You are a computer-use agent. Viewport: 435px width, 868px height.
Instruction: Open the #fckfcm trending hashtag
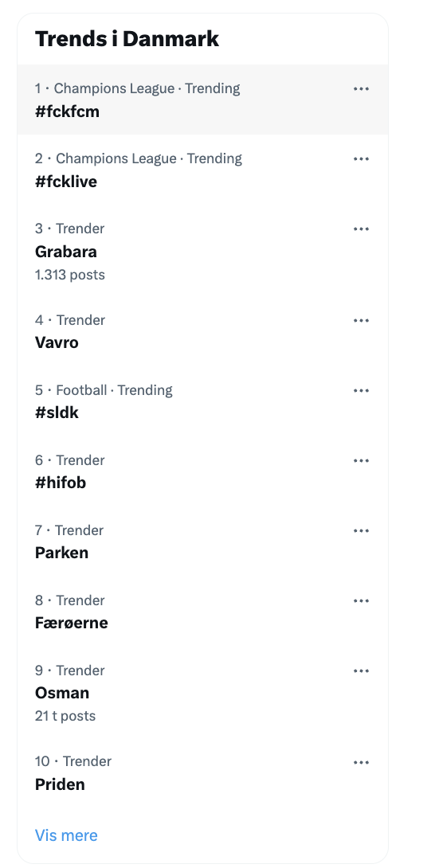203,100
